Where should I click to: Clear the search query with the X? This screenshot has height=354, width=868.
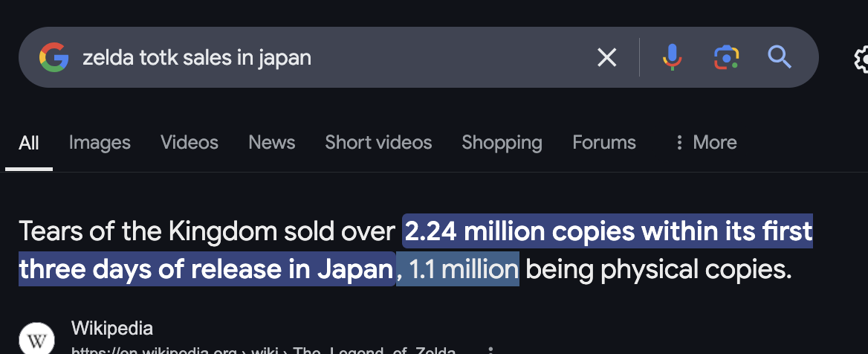click(x=607, y=57)
